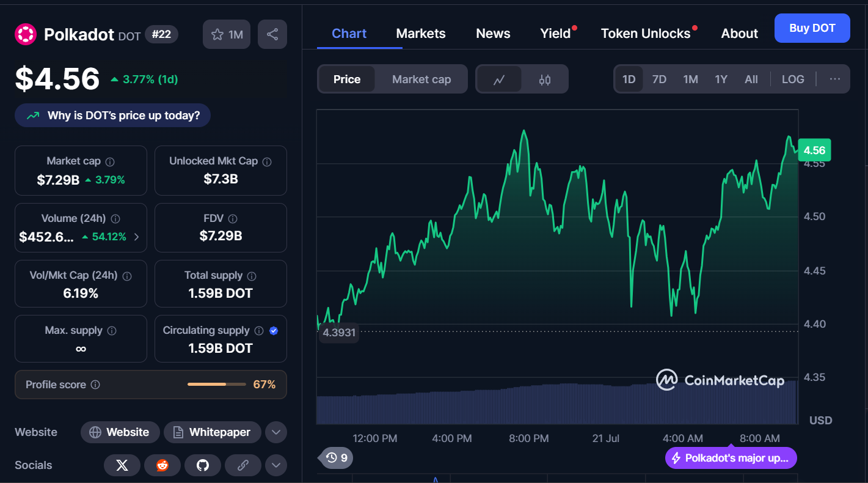Select Price chart view
868x483 pixels.
(347, 79)
